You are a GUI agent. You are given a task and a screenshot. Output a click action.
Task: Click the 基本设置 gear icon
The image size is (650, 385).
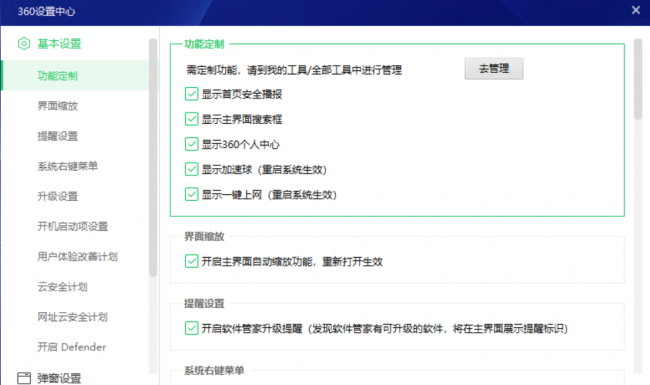click(24, 44)
